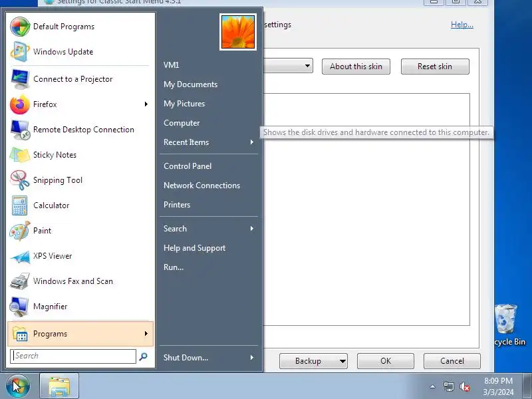The height and width of the screenshot is (399, 532).
Task: Open Network Connections
Action: 202,186
